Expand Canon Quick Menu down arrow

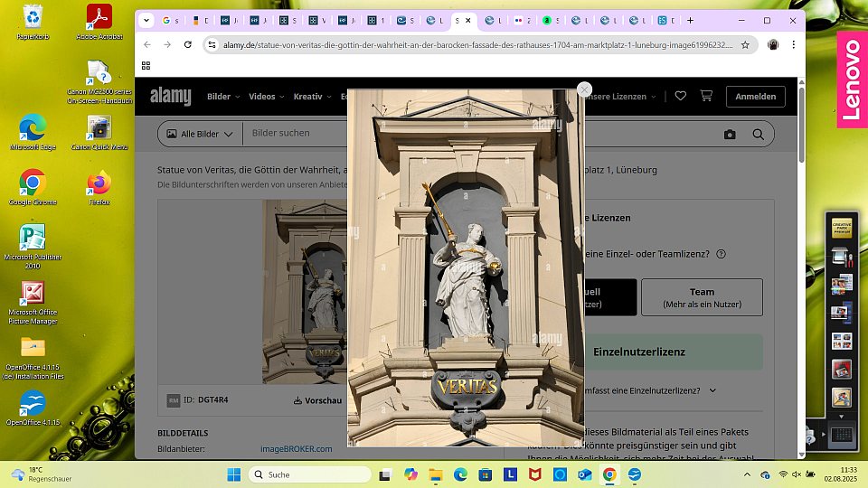[x=842, y=416]
